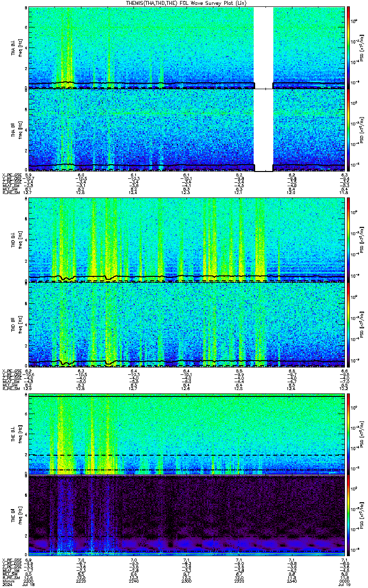Click the upper dashed line in THE B-perpendicular panel

click(x=186, y=455)
